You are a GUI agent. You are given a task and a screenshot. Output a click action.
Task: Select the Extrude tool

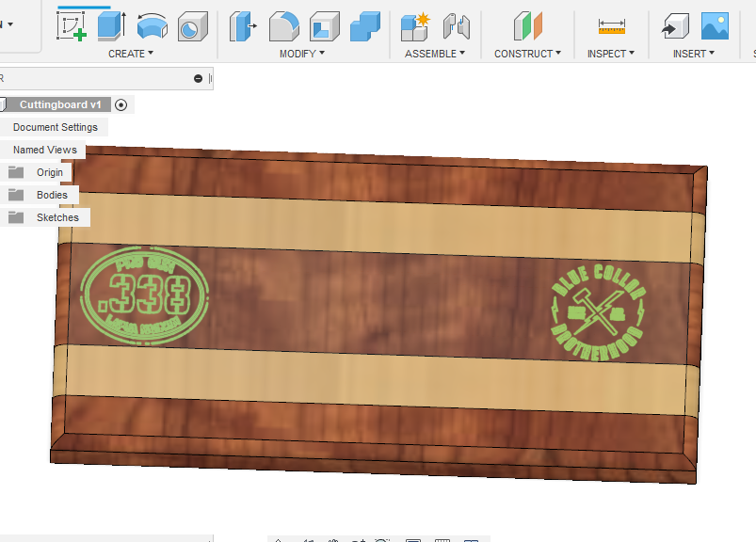(112, 26)
